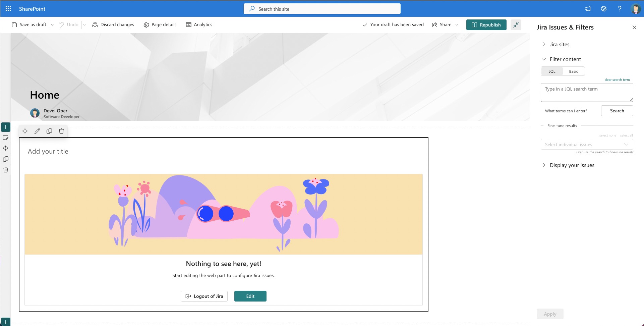Click the pencil edit web part icon

point(37,131)
